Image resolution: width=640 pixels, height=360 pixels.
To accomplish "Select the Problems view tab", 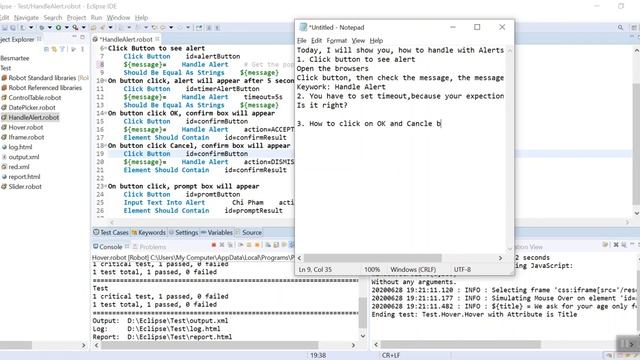I will 150,247.
